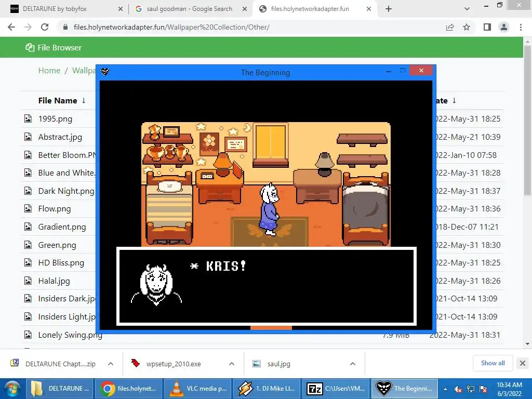The image size is (532, 399).
Task: Open the Chrome profile avatar
Action: [504, 27]
